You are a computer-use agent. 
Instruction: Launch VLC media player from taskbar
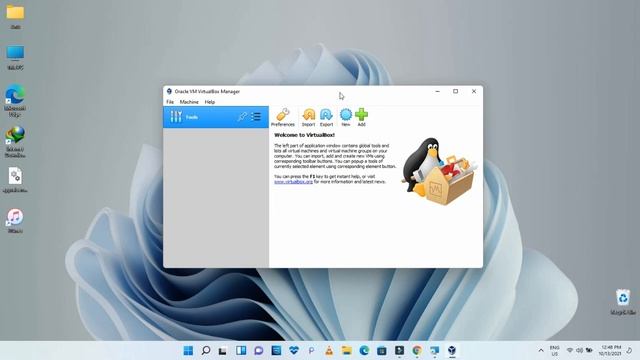click(x=329, y=350)
